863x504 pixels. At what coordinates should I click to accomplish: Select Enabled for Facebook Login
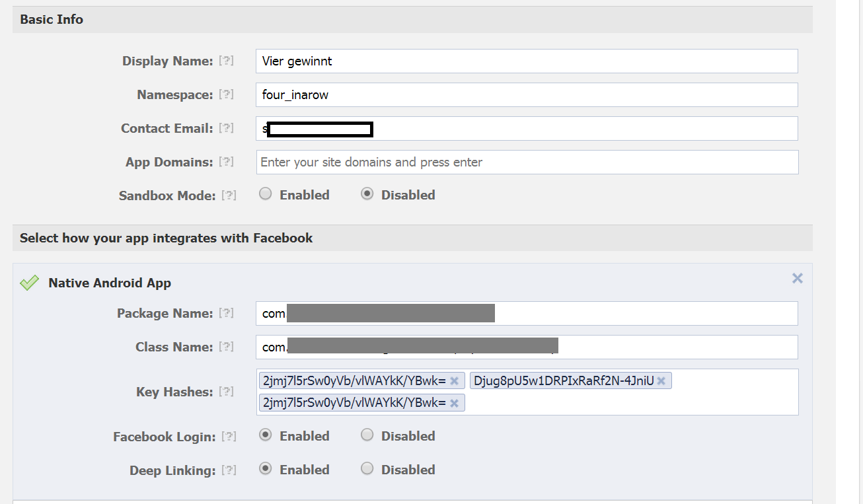pos(266,435)
